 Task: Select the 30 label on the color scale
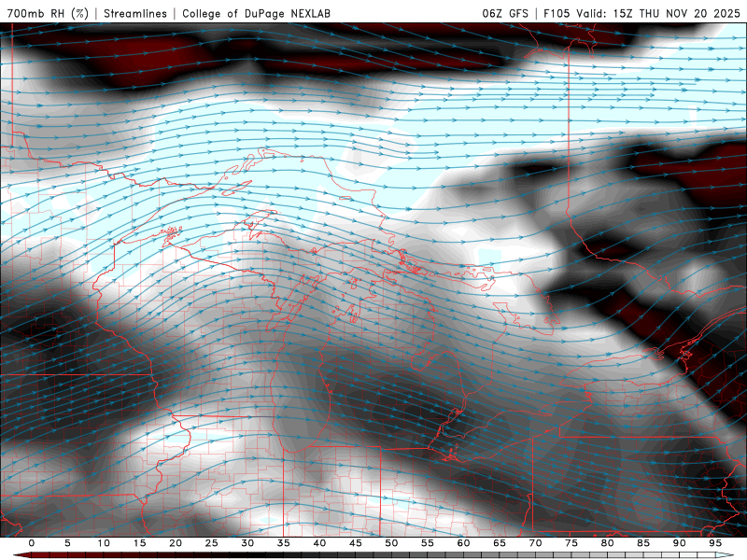coord(247,543)
